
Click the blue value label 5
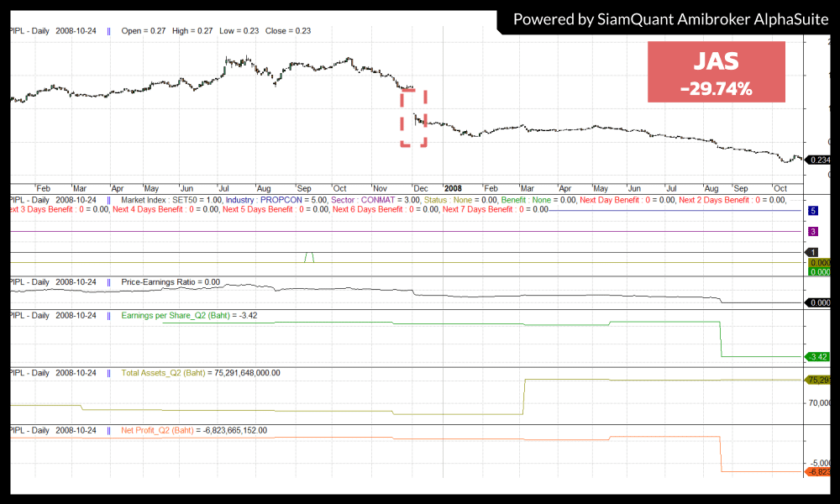pyautogui.click(x=813, y=210)
